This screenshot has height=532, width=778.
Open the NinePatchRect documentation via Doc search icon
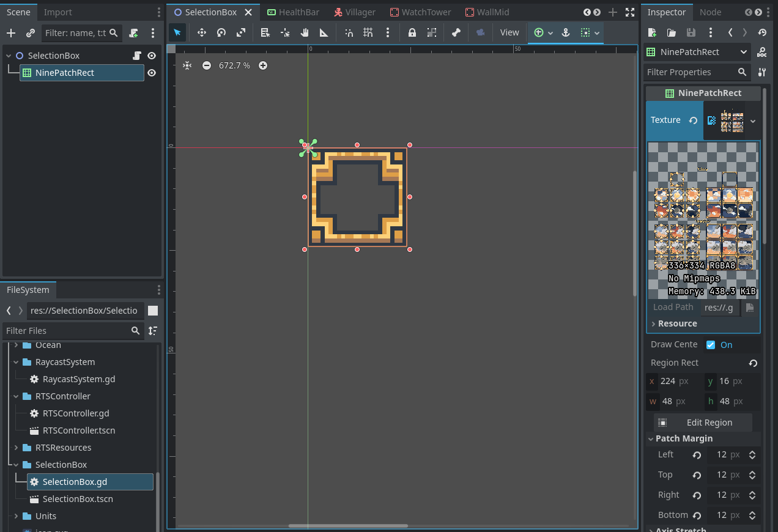[763, 52]
